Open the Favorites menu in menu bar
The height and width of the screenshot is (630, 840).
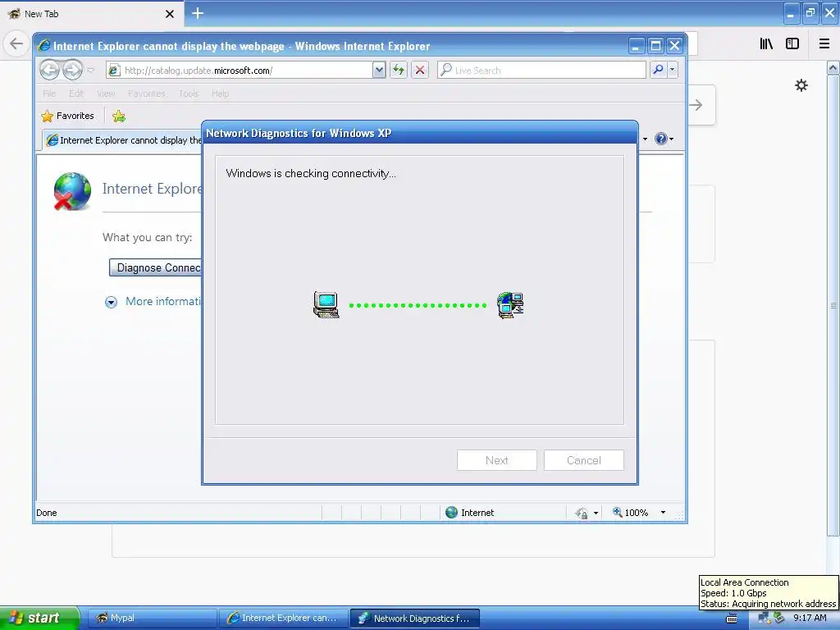[147, 94]
